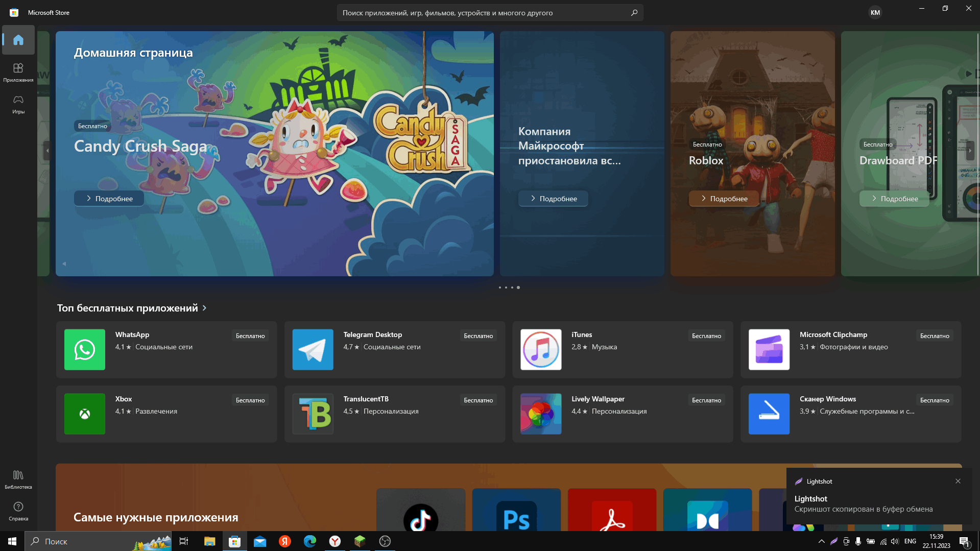This screenshot has width=980, height=551.
Task: Click the Candy Crush Saga banner title
Action: point(140,146)
